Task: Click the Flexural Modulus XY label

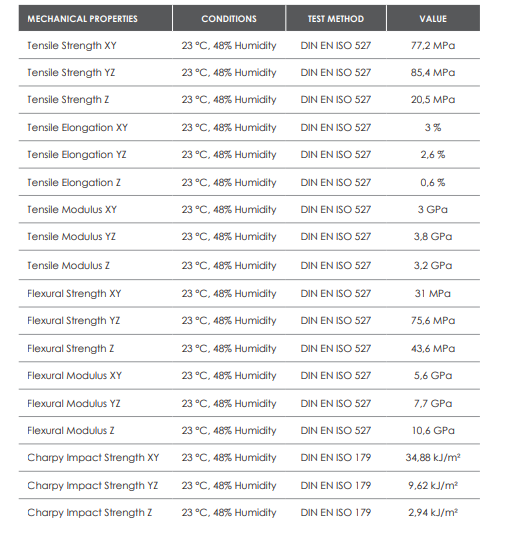Action: click(x=75, y=376)
